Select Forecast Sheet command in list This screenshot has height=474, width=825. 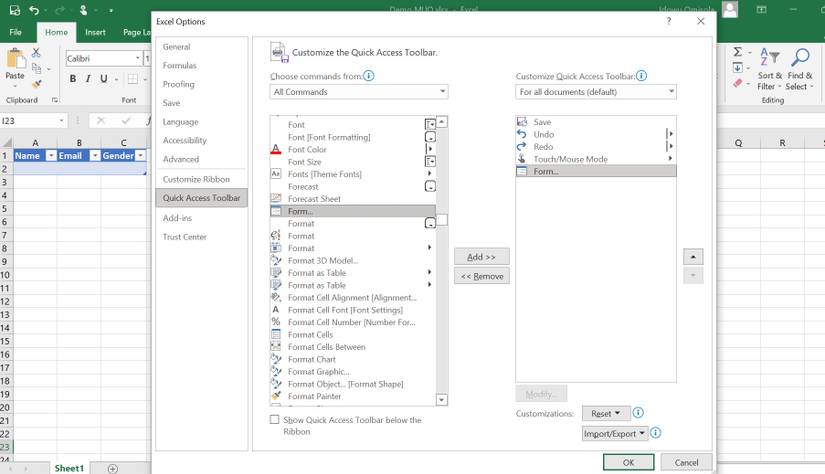(x=353, y=199)
